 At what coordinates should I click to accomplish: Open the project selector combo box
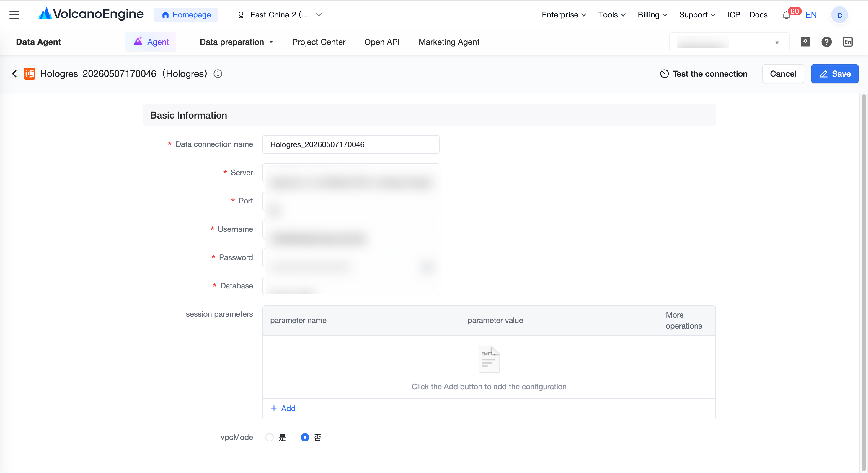pos(729,42)
